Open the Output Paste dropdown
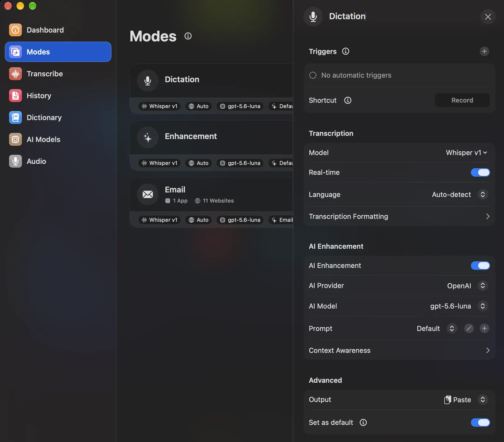Image resolution: width=504 pixels, height=442 pixels. coord(466,400)
